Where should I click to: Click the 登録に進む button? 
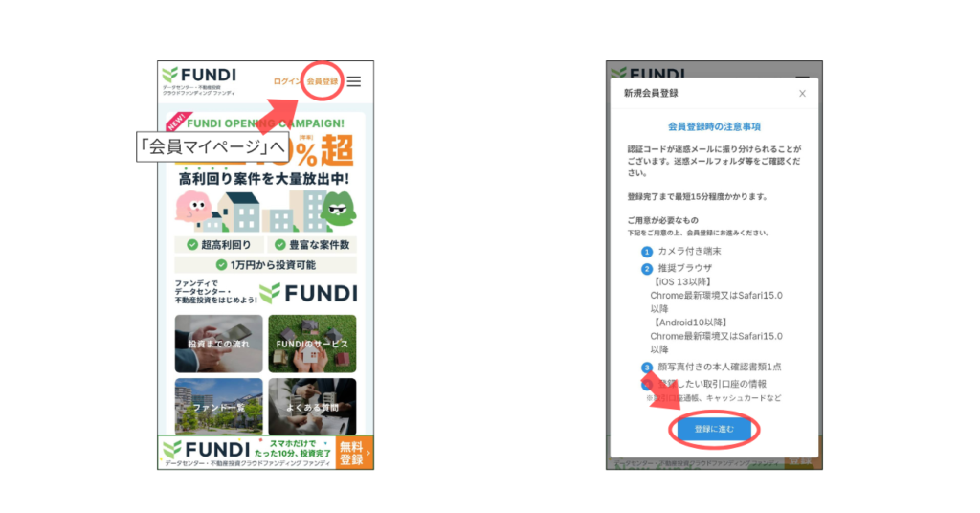[714, 430]
